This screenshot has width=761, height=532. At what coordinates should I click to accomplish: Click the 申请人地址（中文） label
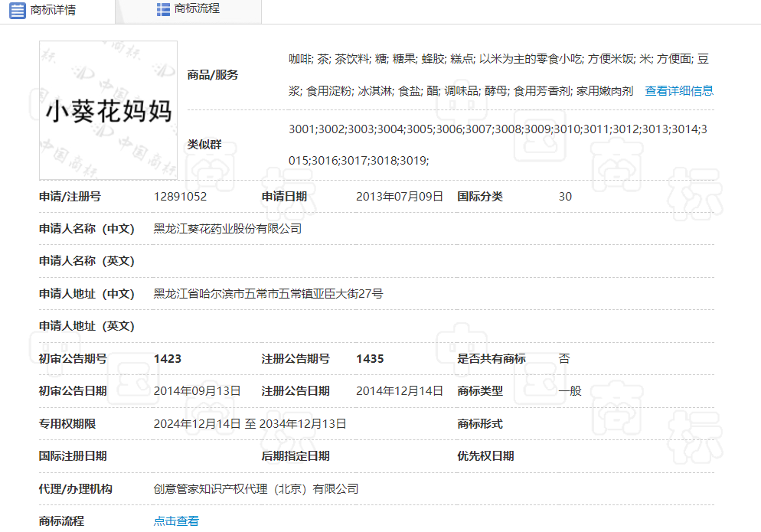click(87, 294)
